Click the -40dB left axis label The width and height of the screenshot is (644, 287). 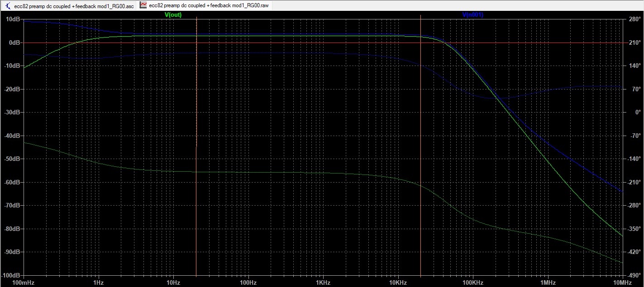coord(11,136)
